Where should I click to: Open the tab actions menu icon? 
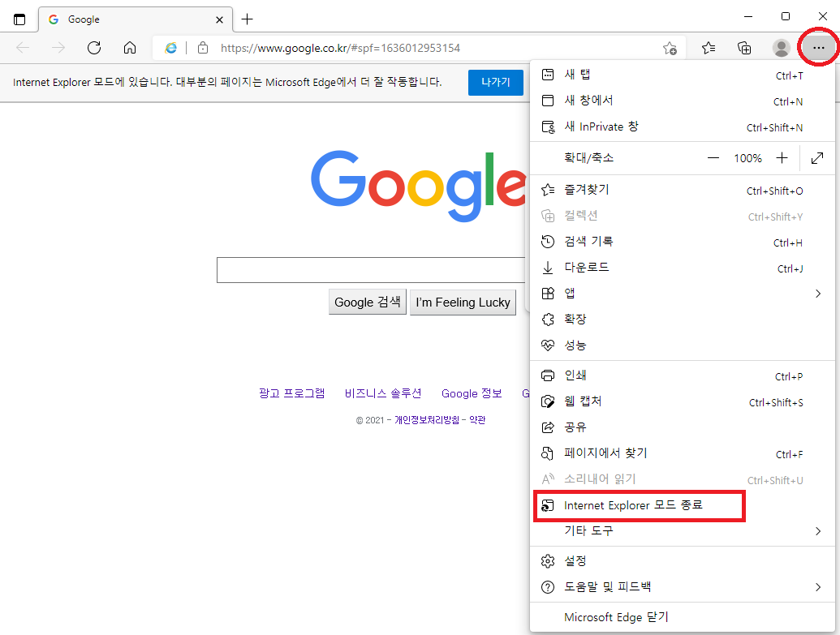pyautogui.click(x=19, y=19)
